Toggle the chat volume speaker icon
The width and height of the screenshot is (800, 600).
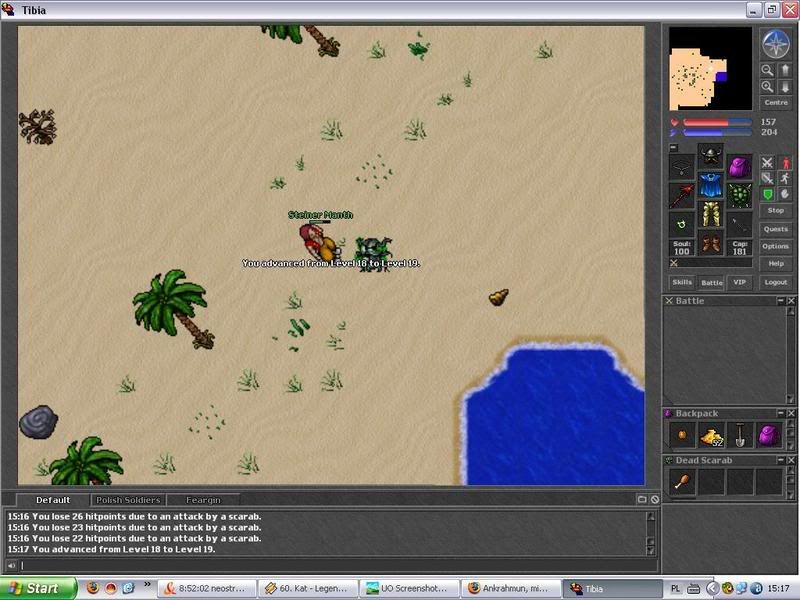click(x=11, y=565)
